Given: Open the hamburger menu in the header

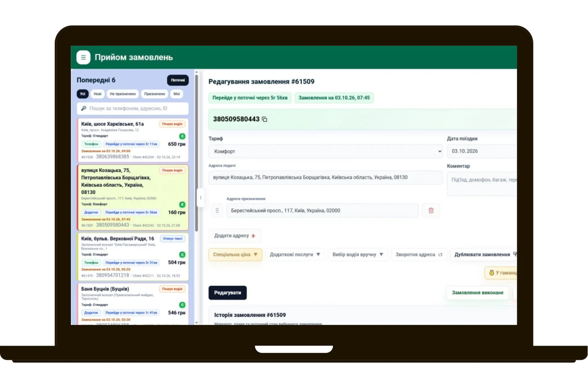Looking at the screenshot, I should [83, 57].
